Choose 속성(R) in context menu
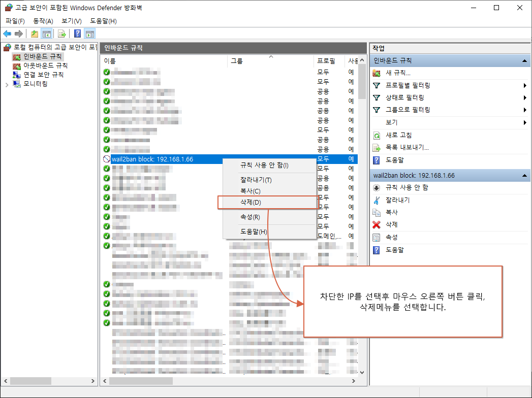Image resolution: width=532 pixels, height=398 pixels. 269,217
